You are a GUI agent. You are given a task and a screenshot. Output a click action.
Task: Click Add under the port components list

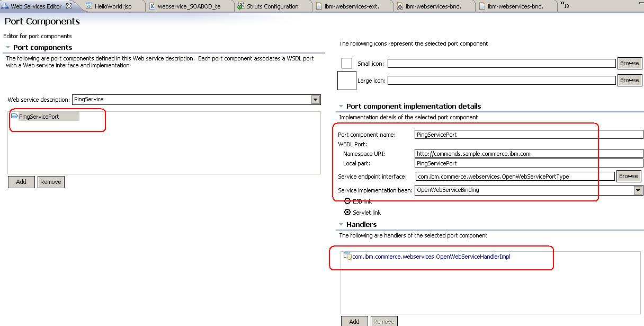21,182
